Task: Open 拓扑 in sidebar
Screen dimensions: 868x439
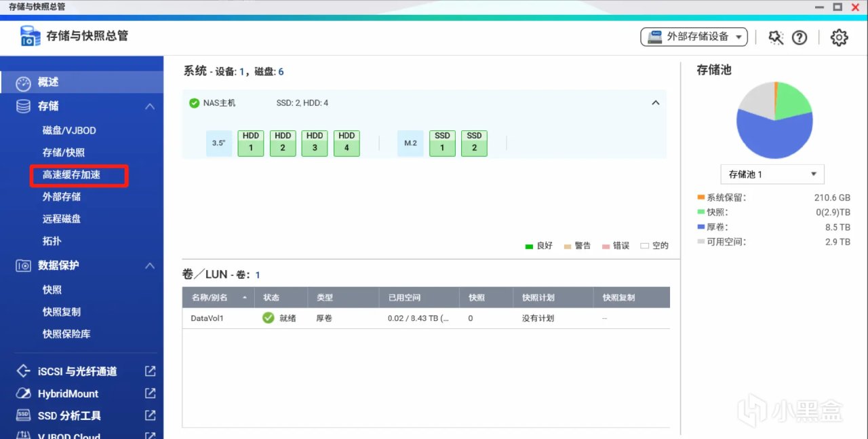Action: pyautogui.click(x=52, y=241)
